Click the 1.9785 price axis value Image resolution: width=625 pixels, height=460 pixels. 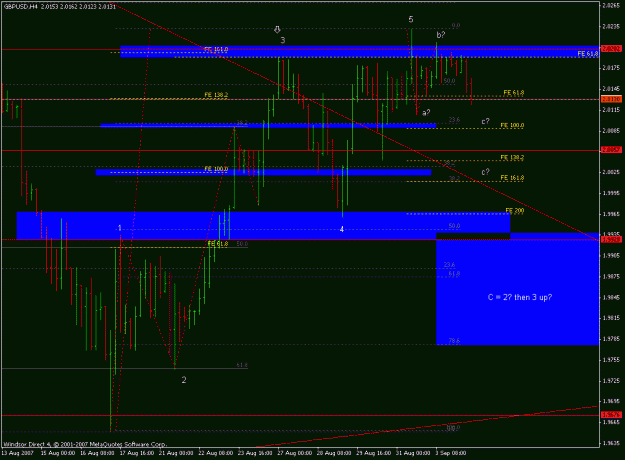click(x=611, y=339)
